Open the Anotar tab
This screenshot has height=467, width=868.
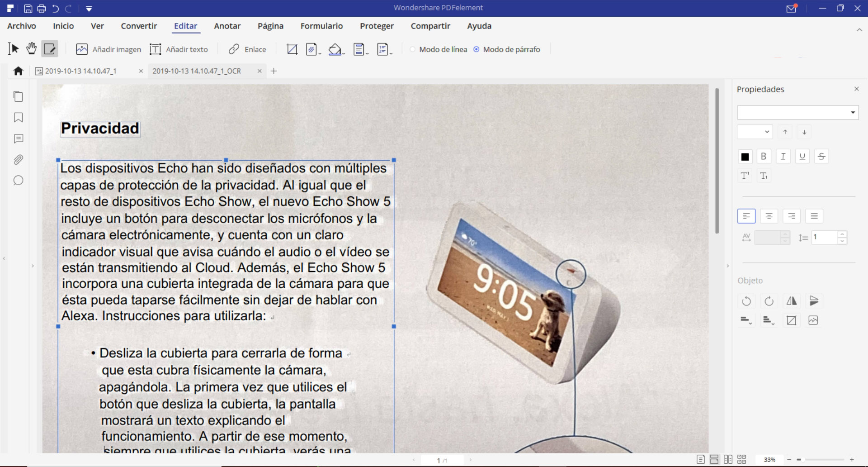227,26
